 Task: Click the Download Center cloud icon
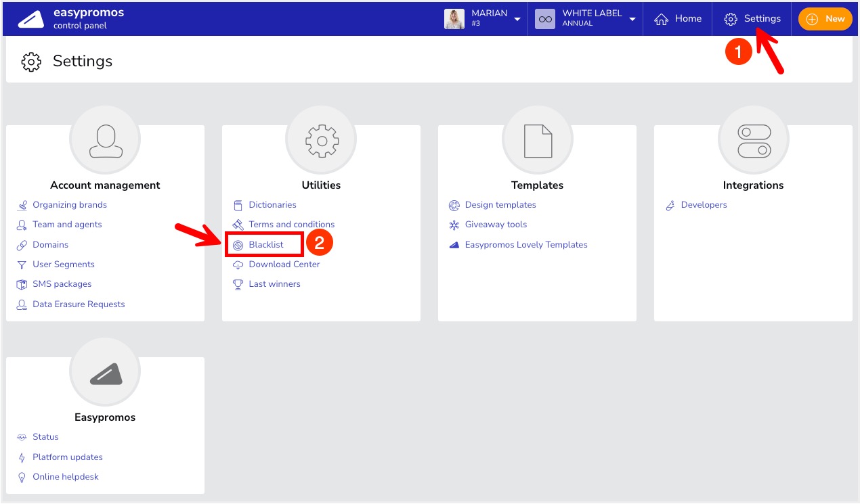pos(238,265)
